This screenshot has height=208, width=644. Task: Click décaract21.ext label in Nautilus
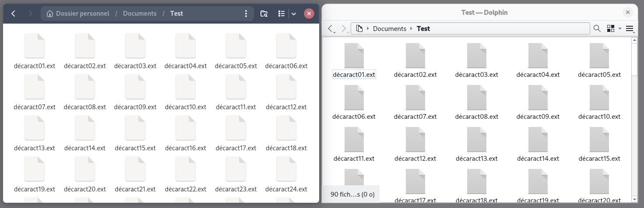tap(135, 189)
